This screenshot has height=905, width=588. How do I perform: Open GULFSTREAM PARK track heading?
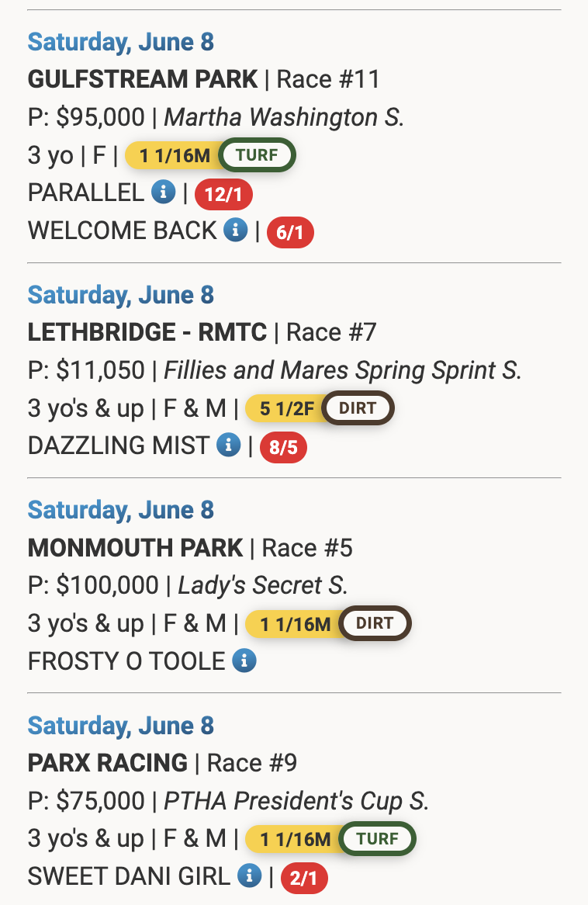143,79
